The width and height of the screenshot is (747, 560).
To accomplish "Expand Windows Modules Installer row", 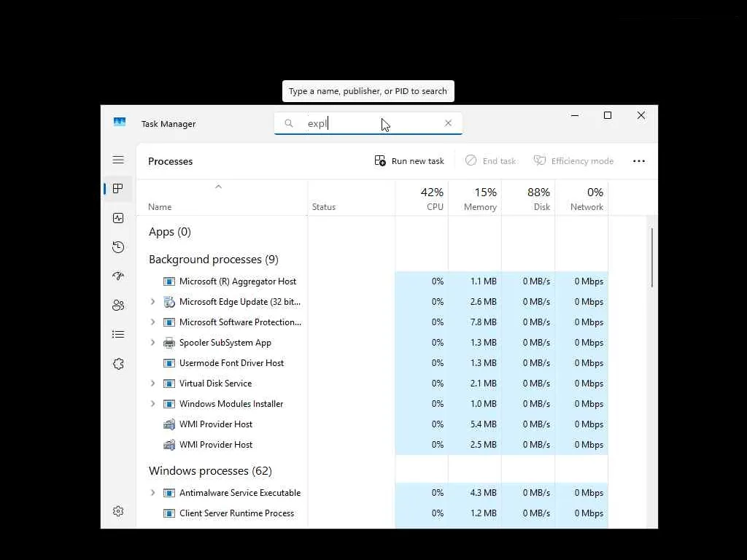I will point(152,404).
